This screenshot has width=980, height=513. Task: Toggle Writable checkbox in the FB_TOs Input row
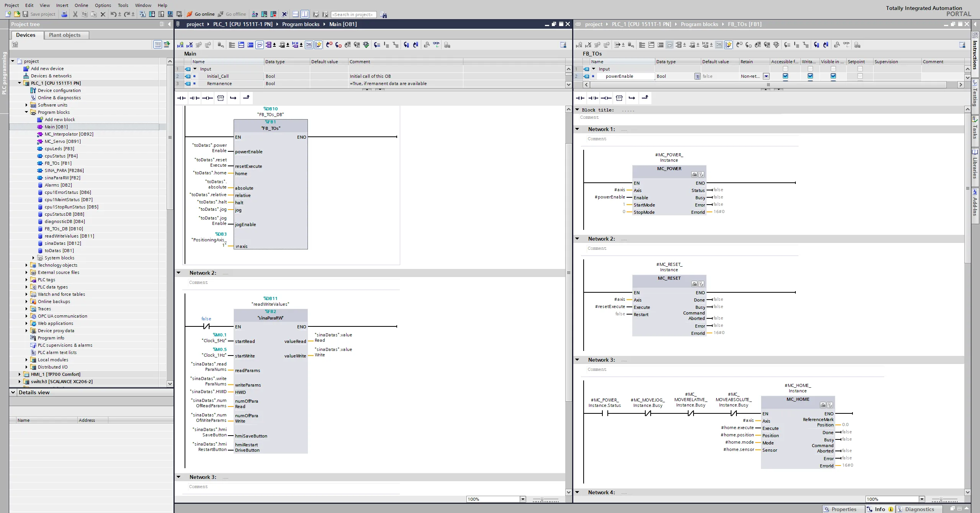pyautogui.click(x=810, y=69)
